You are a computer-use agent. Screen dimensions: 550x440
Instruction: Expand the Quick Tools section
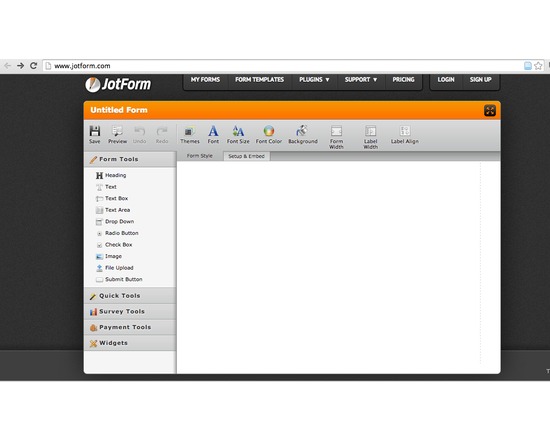click(x=130, y=296)
